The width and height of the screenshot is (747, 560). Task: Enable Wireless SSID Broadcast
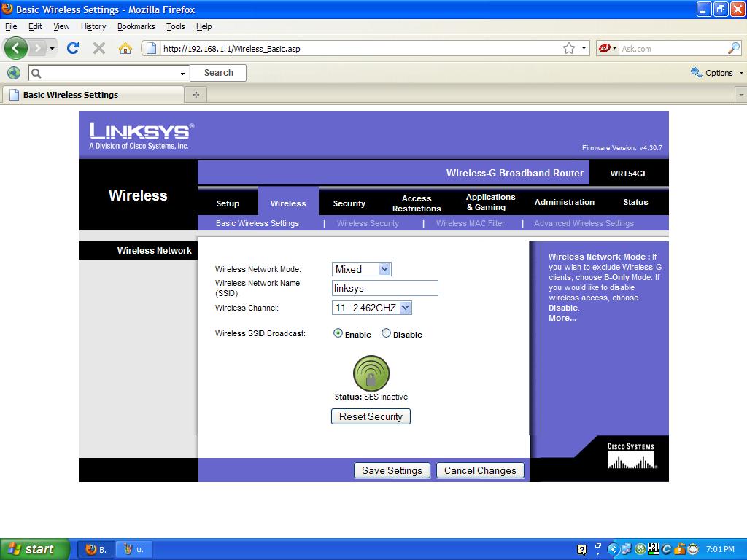[x=336, y=334]
